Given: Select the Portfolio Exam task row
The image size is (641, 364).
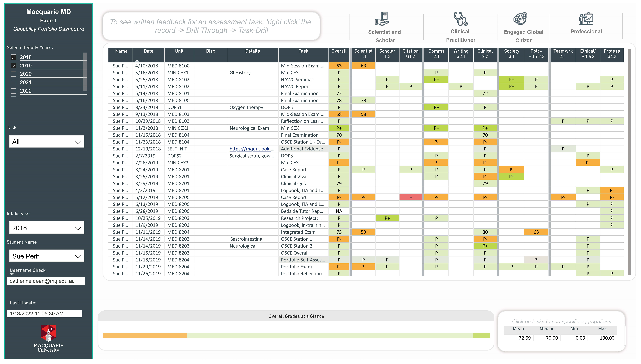Looking at the screenshot, I should point(296,267).
